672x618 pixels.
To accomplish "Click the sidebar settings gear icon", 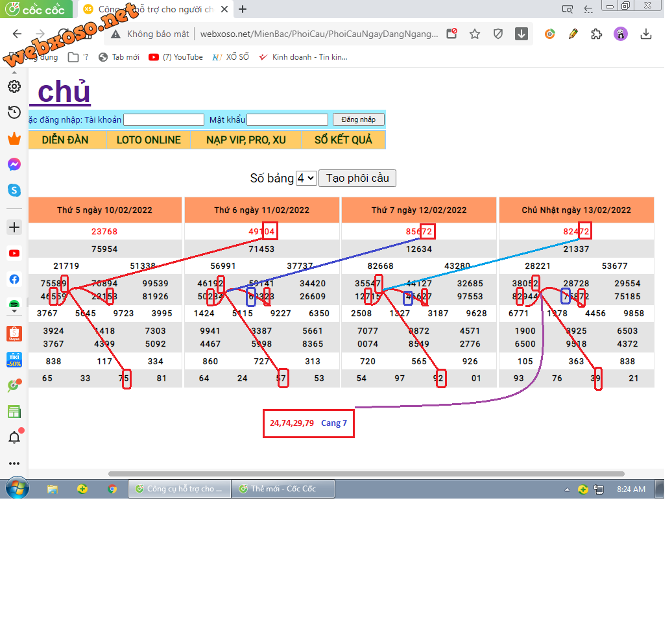I will [14, 88].
